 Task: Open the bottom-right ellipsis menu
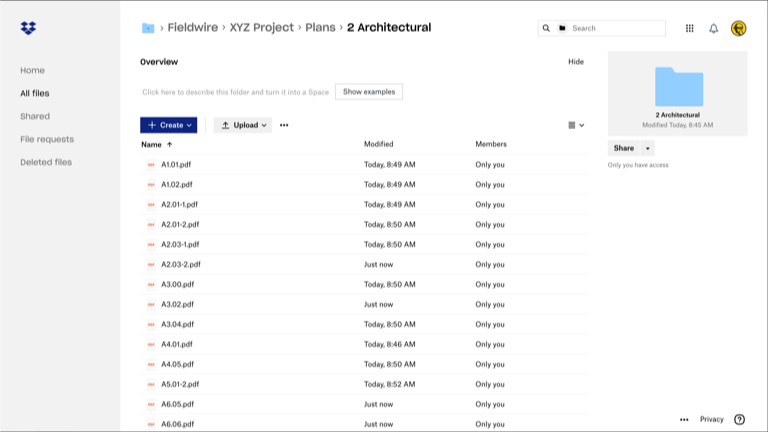[x=684, y=419]
